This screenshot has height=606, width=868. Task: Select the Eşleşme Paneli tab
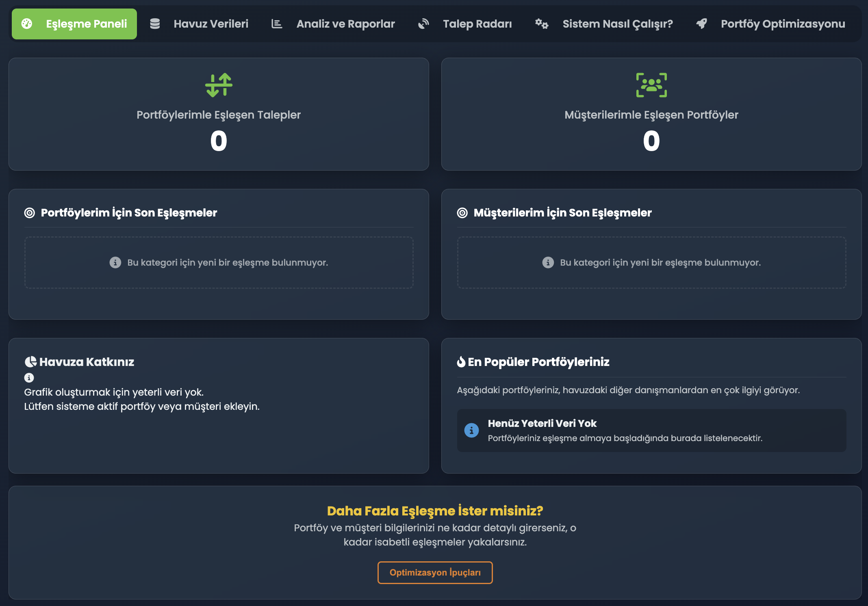74,24
